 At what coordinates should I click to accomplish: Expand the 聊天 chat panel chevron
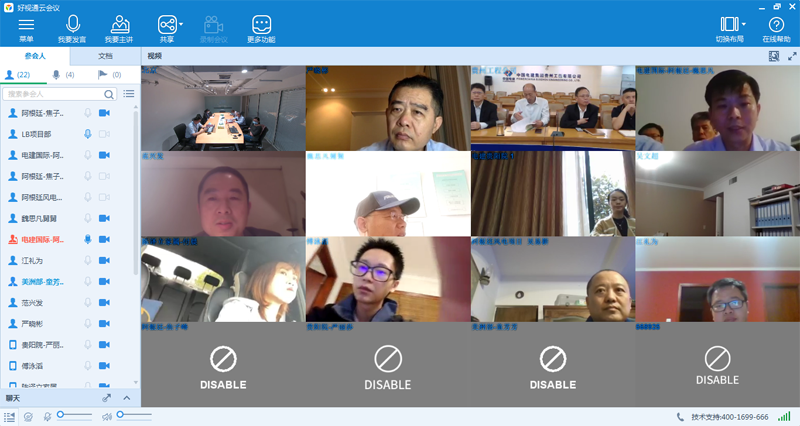point(127,398)
